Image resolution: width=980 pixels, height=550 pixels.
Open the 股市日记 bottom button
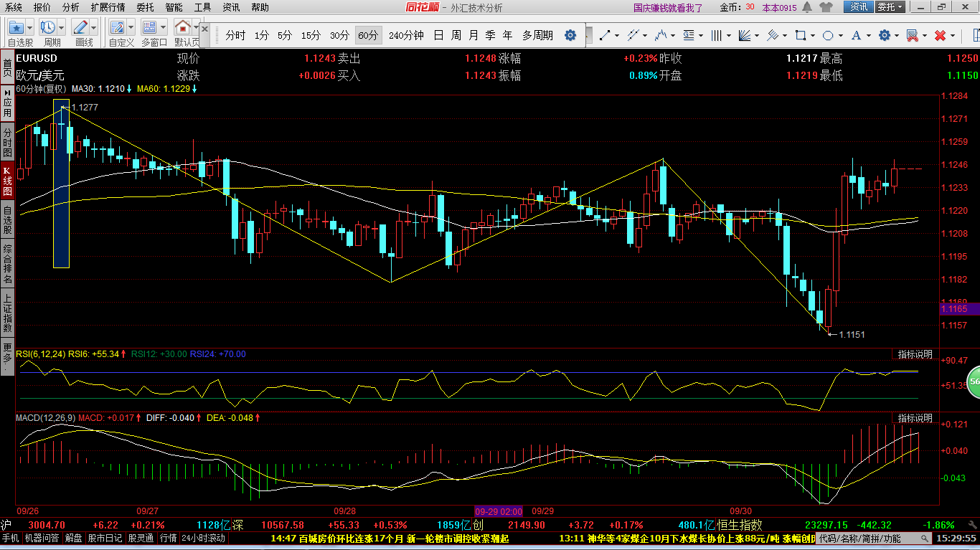[105, 538]
